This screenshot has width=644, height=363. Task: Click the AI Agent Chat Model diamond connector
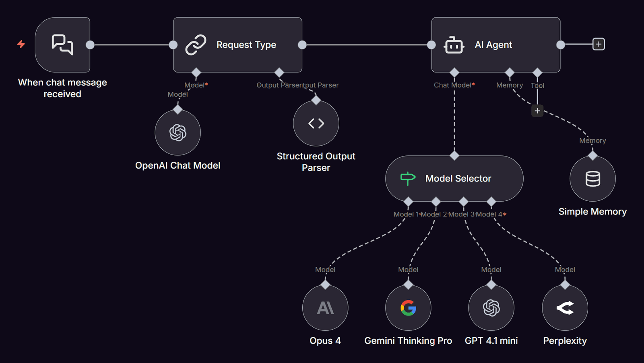454,72
